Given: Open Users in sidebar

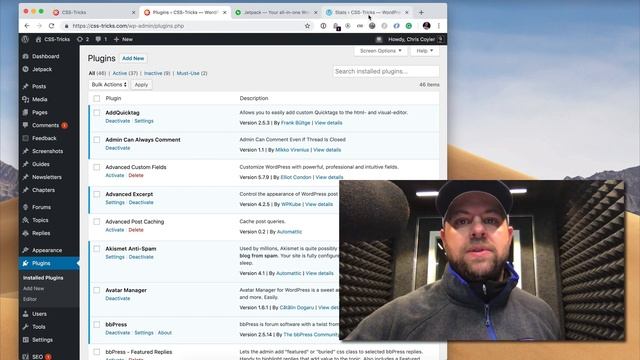Looking at the screenshot, I should point(40,314).
